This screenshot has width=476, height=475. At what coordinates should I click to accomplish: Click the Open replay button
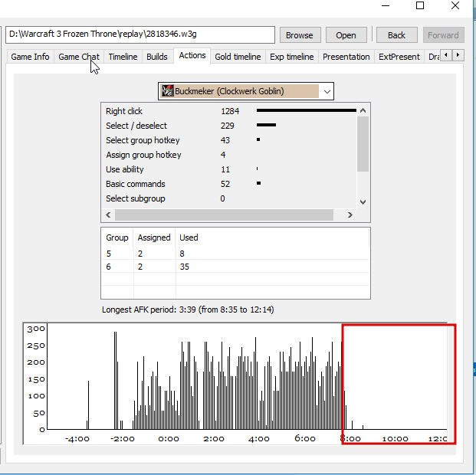point(346,35)
